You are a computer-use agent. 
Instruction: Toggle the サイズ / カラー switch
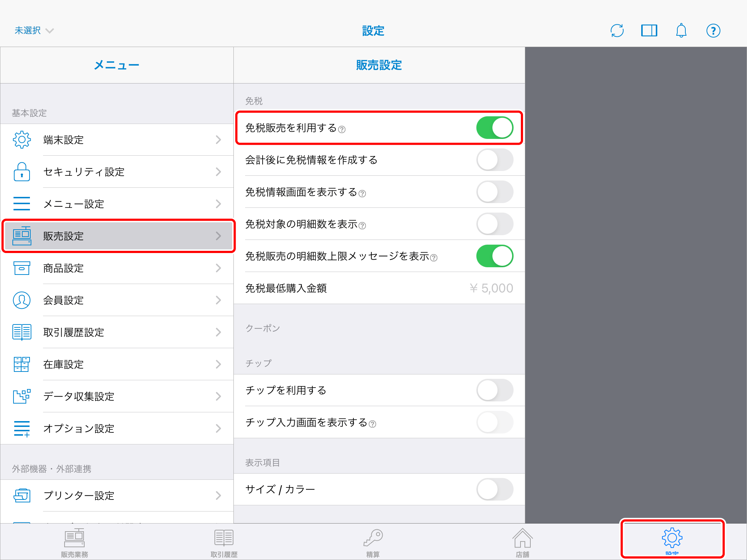(x=495, y=489)
